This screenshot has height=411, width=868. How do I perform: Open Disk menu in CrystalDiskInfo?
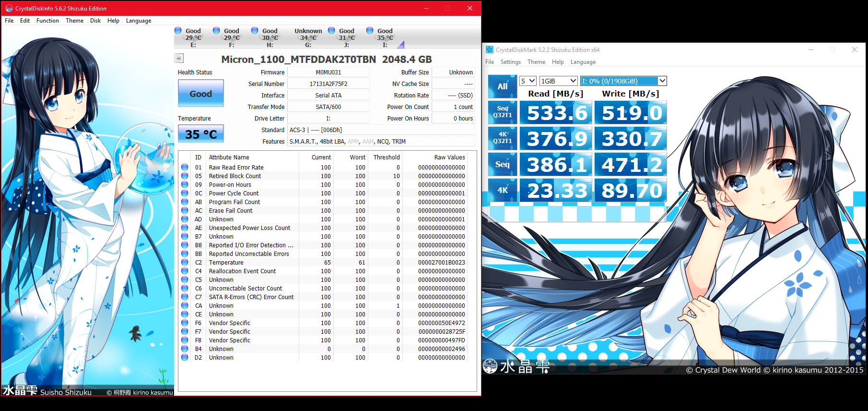95,21
